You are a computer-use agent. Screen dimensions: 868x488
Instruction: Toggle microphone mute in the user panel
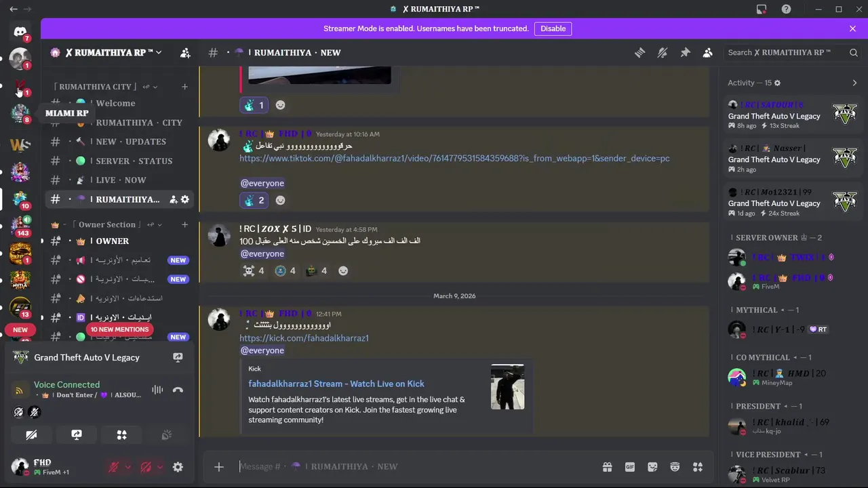[x=114, y=467]
